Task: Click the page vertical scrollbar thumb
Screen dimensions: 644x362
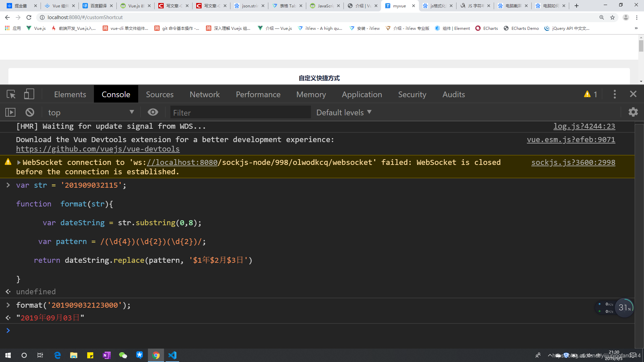Action: point(641,46)
